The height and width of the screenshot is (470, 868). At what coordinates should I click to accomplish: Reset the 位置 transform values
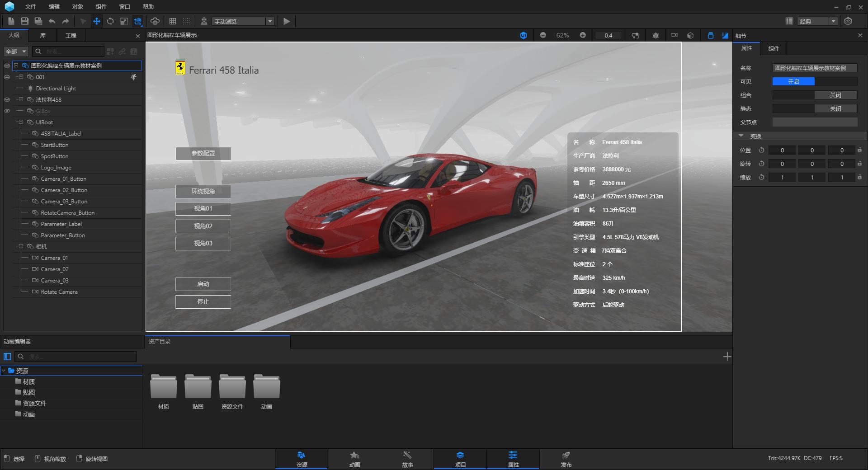(761, 150)
